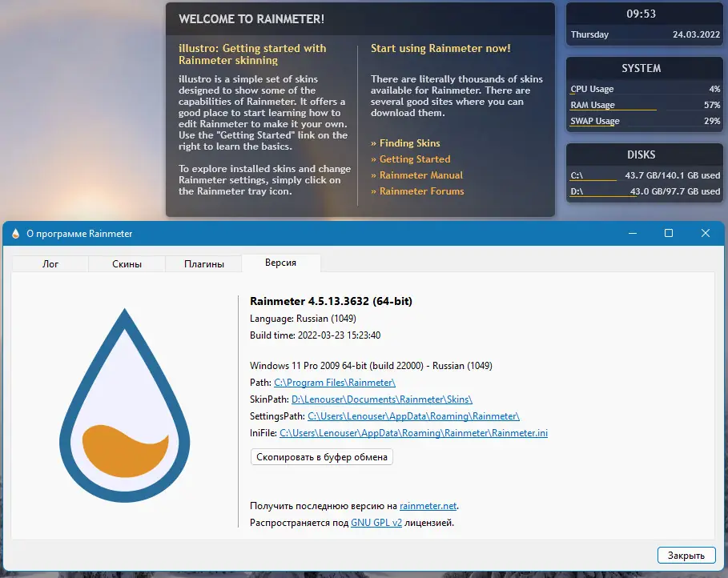Click the 24.03.2022 date in clock skin
The height and width of the screenshot is (578, 728).
point(696,34)
